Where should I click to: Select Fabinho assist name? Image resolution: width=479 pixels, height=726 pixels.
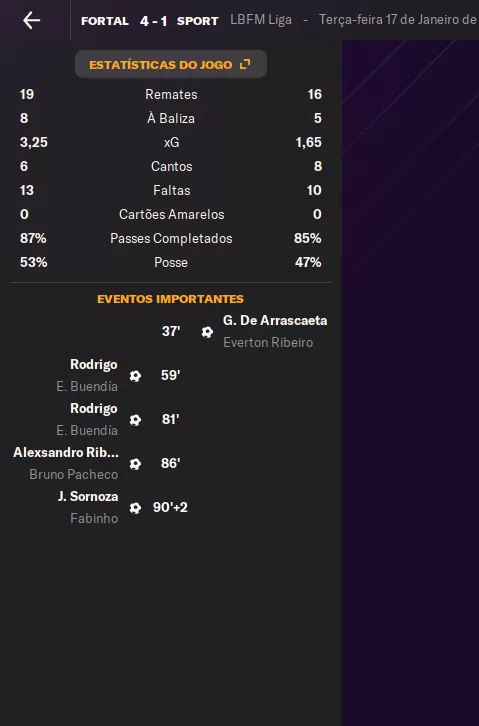[94, 519]
